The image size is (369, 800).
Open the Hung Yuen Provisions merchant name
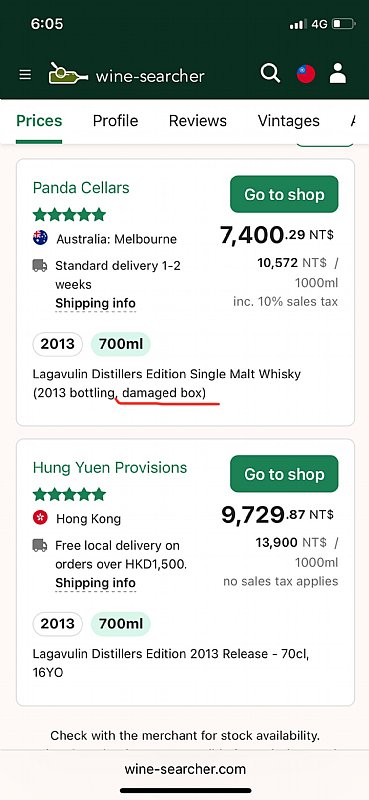[x=110, y=468]
